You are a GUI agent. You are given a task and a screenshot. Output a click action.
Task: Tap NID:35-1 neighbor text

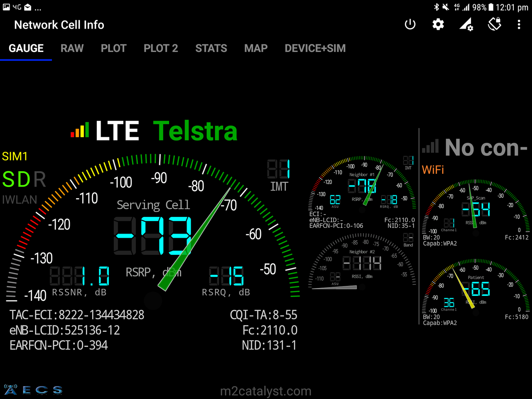click(401, 226)
